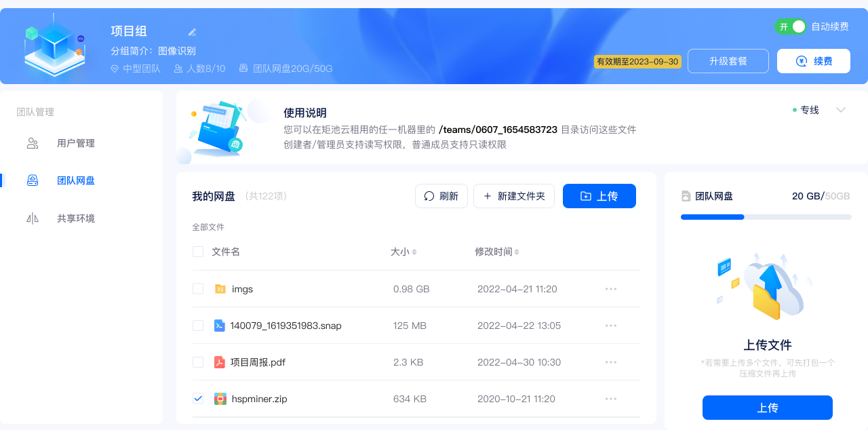Image resolution: width=868 pixels, height=430 pixels.
Task: Open the imgs folder name
Action: click(242, 289)
